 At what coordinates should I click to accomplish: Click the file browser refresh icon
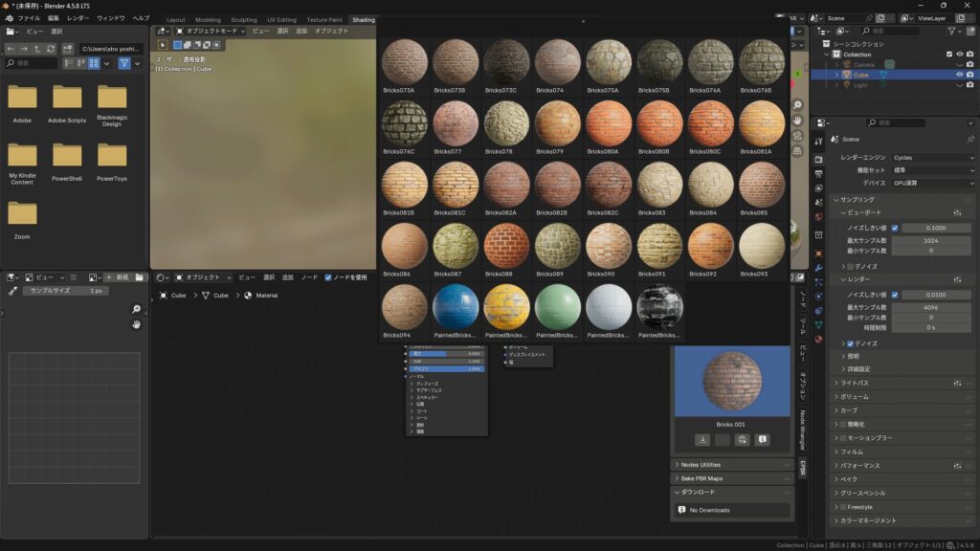pyautogui.click(x=52, y=49)
